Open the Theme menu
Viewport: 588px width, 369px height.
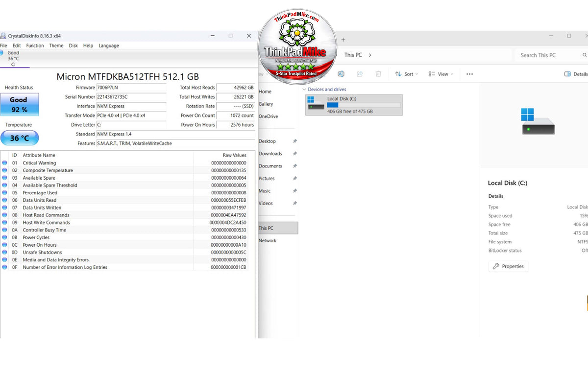coord(56,46)
